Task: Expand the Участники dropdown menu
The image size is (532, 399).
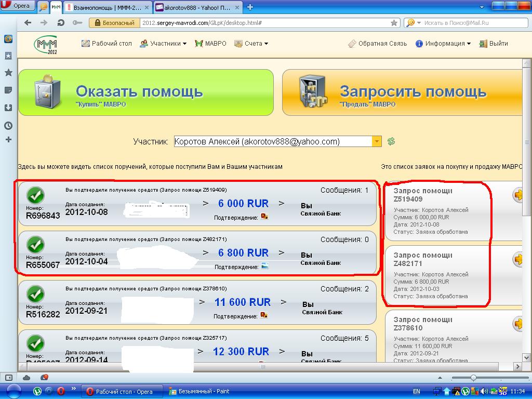Action: 163,44
